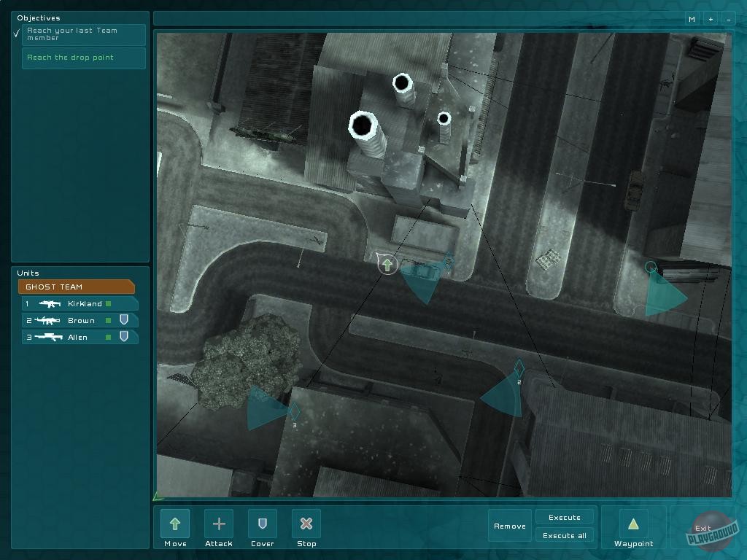Toggle Brown's shield status indicator
The image size is (747, 560).
(x=124, y=320)
